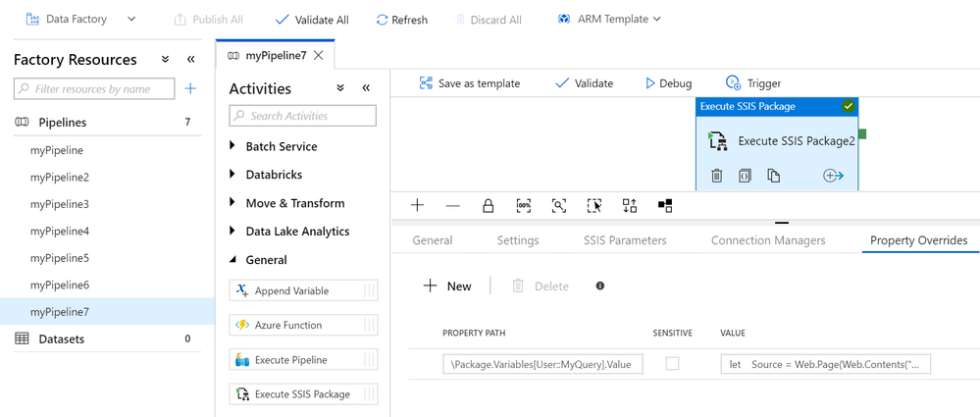Screen dimensions: 980x417
Task: Click the canvas zoom in plus icon
Action: click(418, 205)
